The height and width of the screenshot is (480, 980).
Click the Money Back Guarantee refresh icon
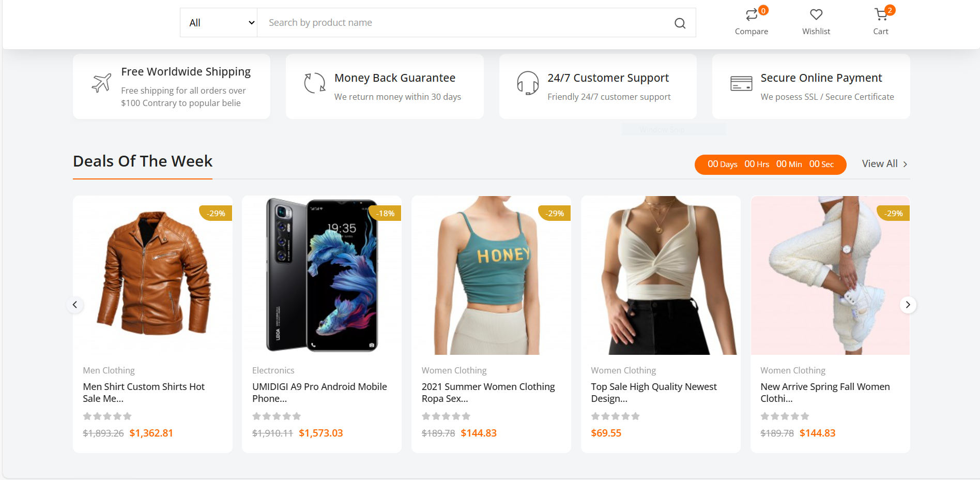click(314, 83)
